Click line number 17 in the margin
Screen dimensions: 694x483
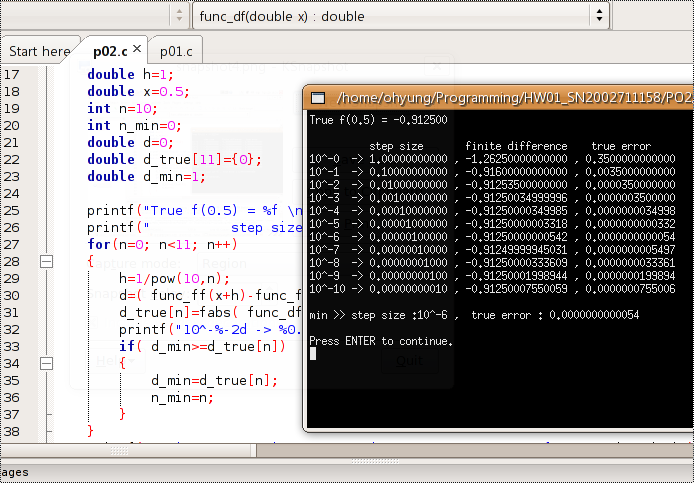point(12,74)
